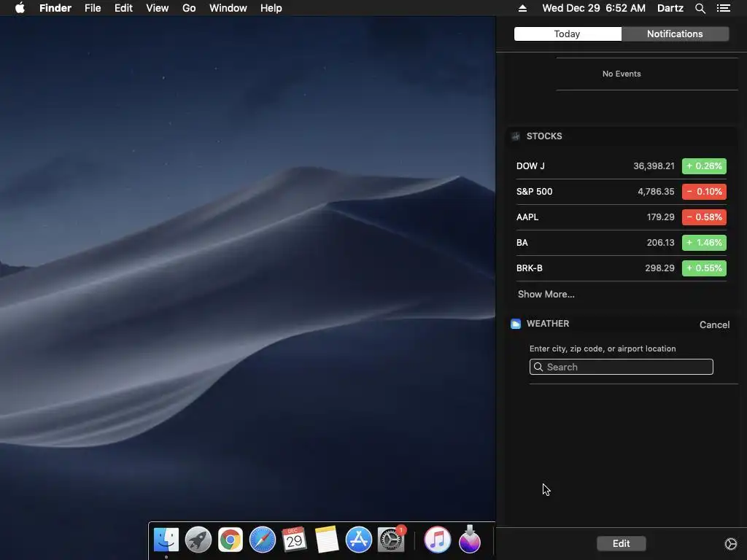Open Calendar icon showing 29
This screenshot has width=747, height=560.
point(294,540)
